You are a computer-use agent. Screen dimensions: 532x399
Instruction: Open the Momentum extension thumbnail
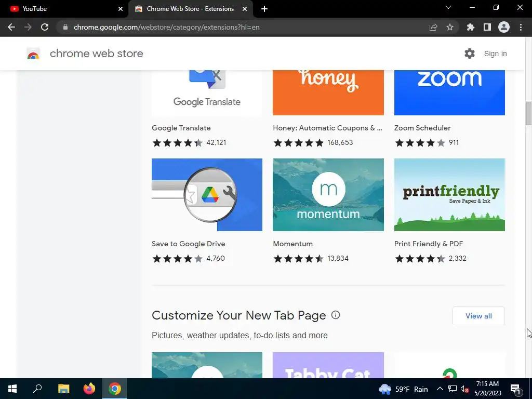tap(328, 195)
